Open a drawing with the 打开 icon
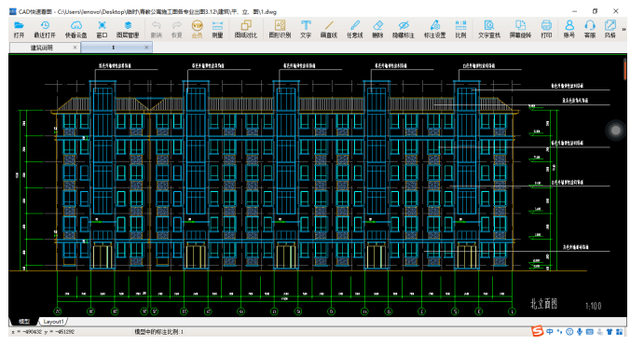Image resolution: width=644 pixels, height=345 pixels. [x=19, y=29]
